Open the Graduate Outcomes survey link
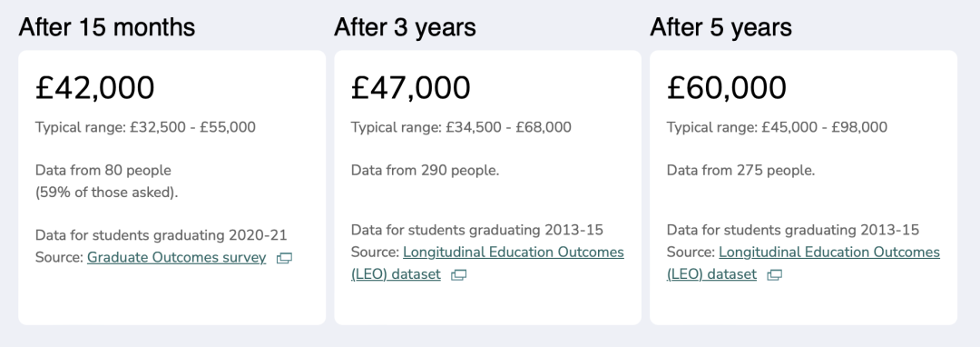Viewport: 980px width, 347px height. point(176,258)
